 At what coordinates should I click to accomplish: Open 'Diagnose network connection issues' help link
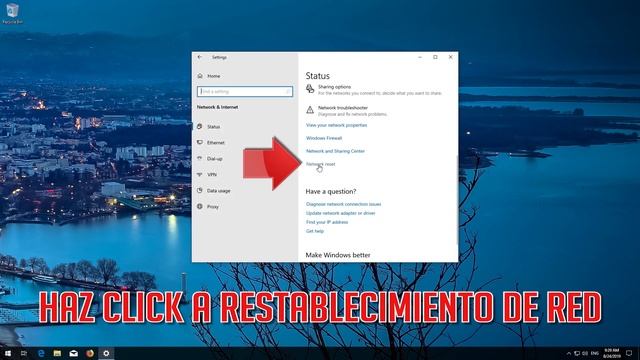(343, 204)
